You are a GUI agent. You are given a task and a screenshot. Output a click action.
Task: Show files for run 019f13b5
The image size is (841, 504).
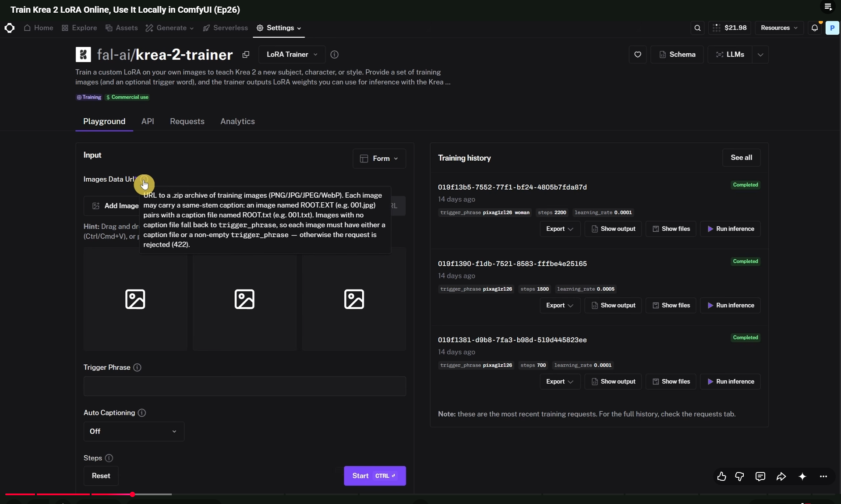[671, 229]
